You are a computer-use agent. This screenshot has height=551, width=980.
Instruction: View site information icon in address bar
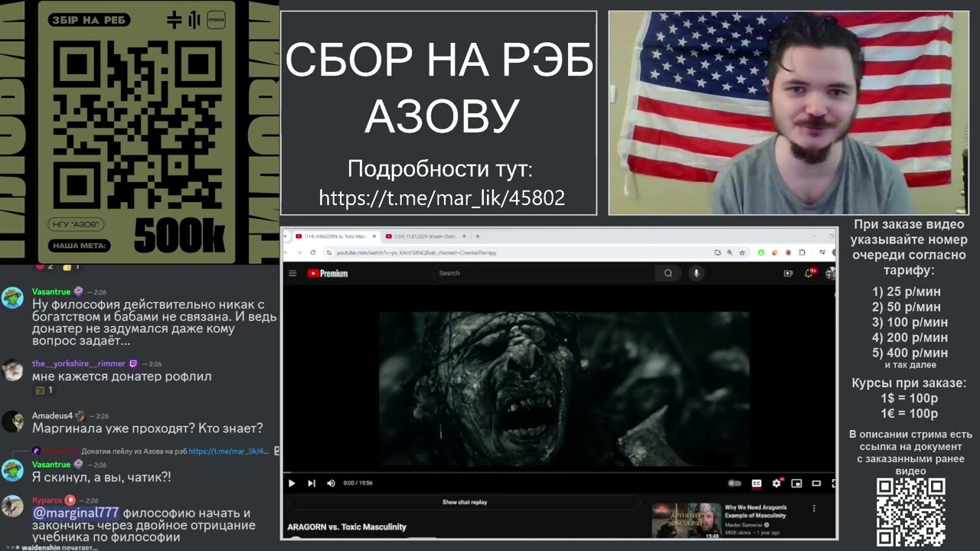coord(329,253)
